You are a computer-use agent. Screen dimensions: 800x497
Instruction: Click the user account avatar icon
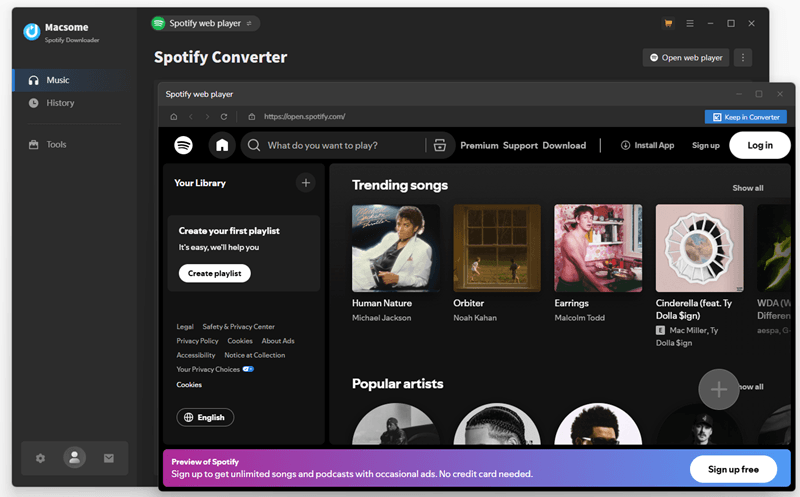(x=74, y=457)
